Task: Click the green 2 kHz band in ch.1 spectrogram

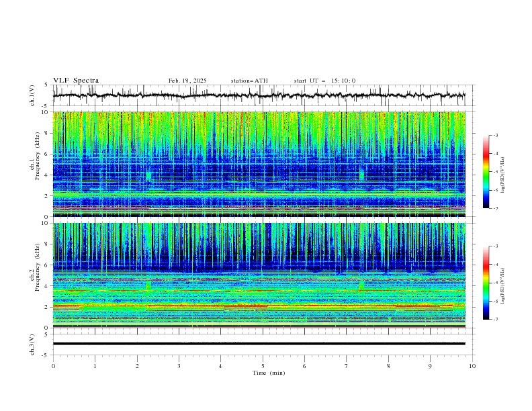Action: click(259, 194)
